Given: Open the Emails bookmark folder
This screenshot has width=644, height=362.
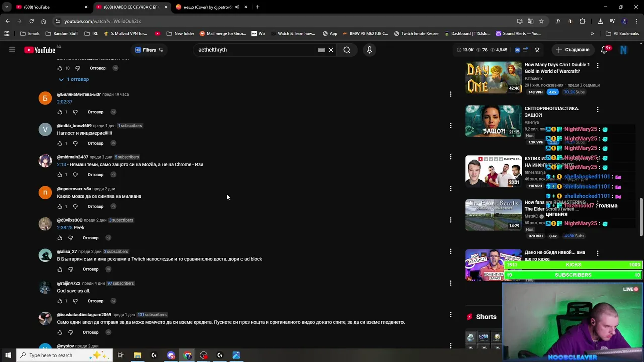Looking at the screenshot, I should (x=30, y=34).
